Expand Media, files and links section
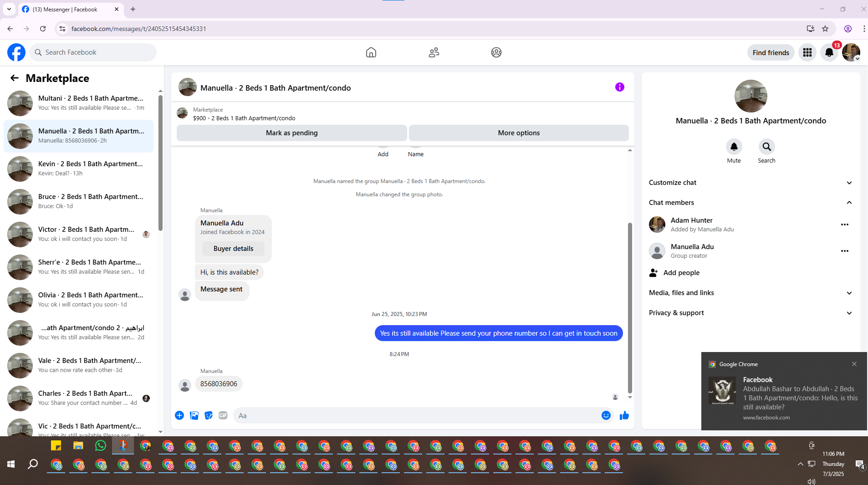868x485 pixels. coord(751,293)
